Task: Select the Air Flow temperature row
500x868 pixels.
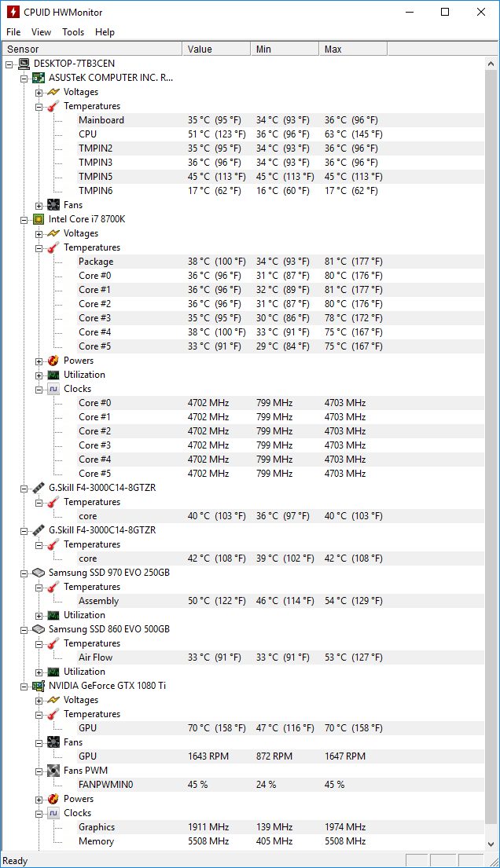Action: pyautogui.click(x=281, y=657)
